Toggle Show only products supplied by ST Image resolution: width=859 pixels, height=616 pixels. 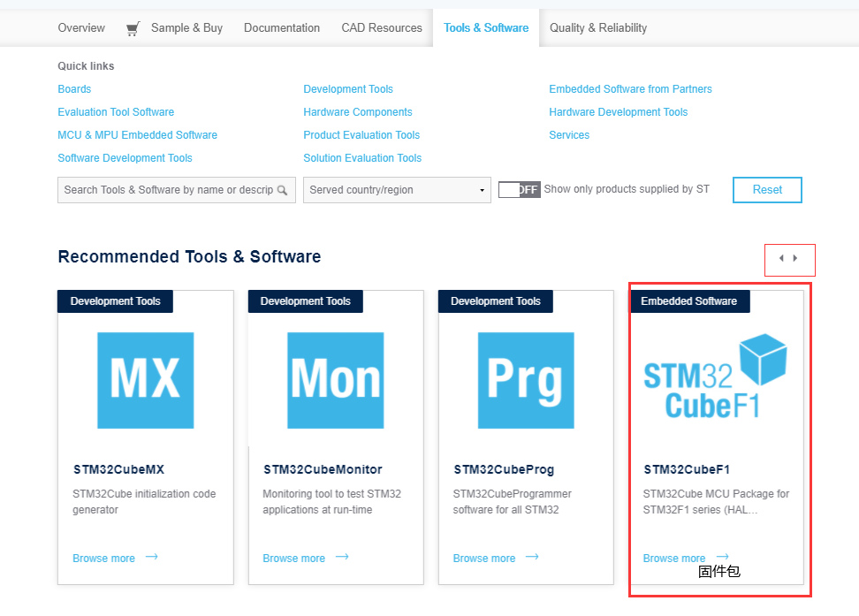[x=520, y=190]
